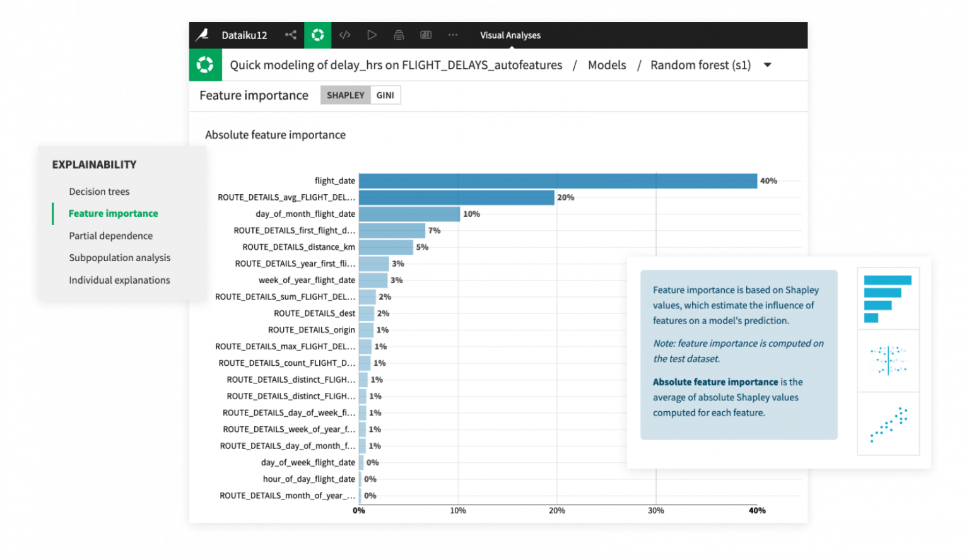Screen dimensions: 969x560
Task: Switch to the SHAPLEY tab
Action: [x=345, y=95]
